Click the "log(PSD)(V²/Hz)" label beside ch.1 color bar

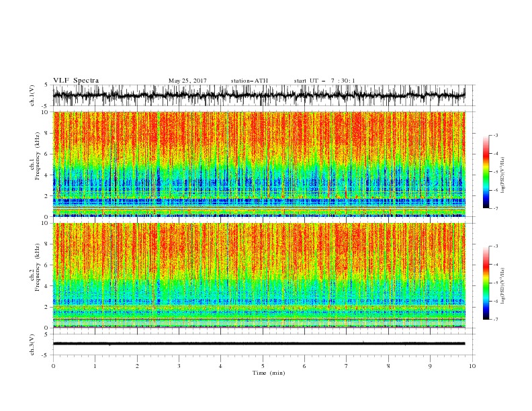coord(503,175)
